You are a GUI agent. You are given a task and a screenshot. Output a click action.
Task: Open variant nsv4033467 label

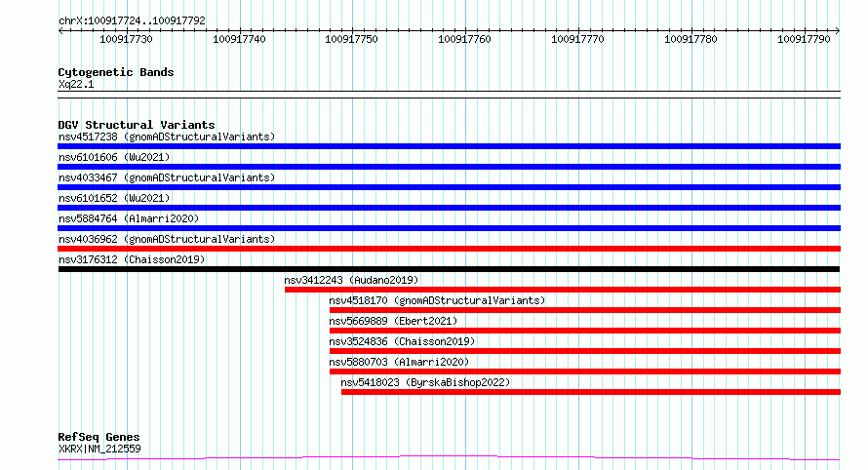167,177
